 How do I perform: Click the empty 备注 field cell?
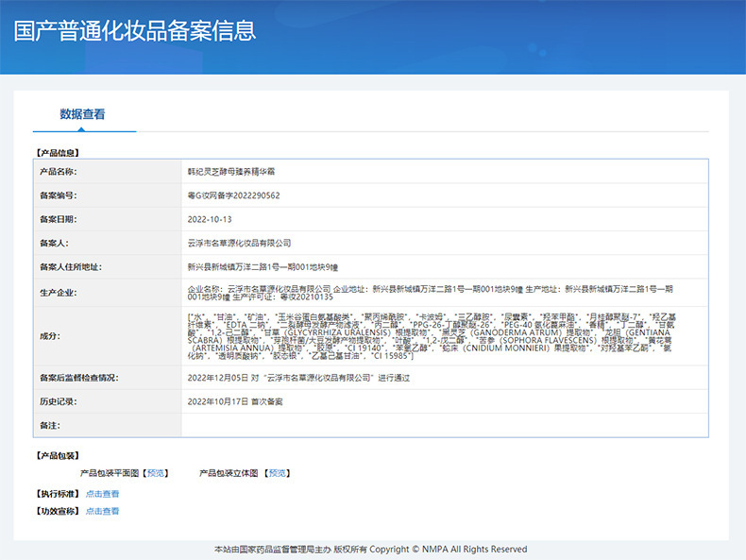coord(444,425)
